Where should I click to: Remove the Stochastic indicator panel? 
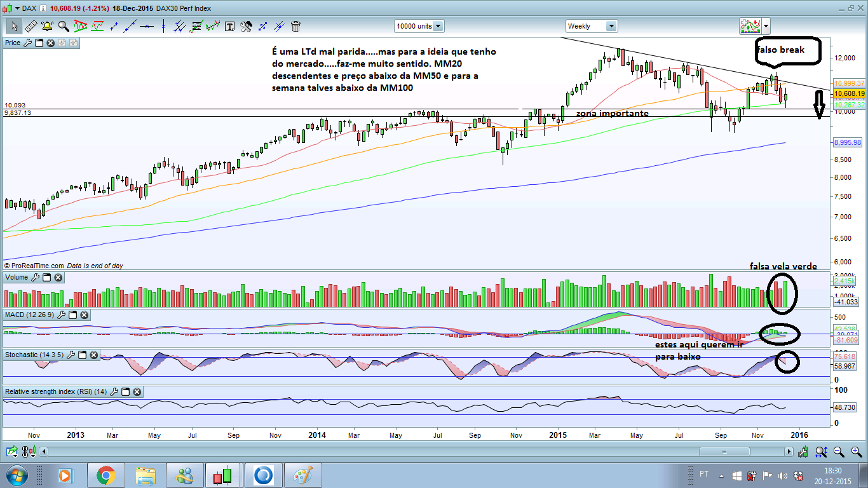click(92, 355)
